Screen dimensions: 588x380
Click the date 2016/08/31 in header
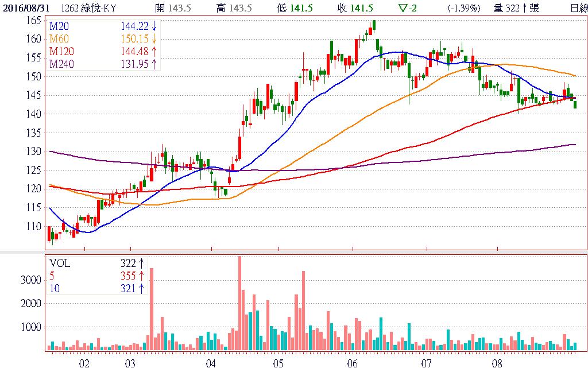click(24, 8)
